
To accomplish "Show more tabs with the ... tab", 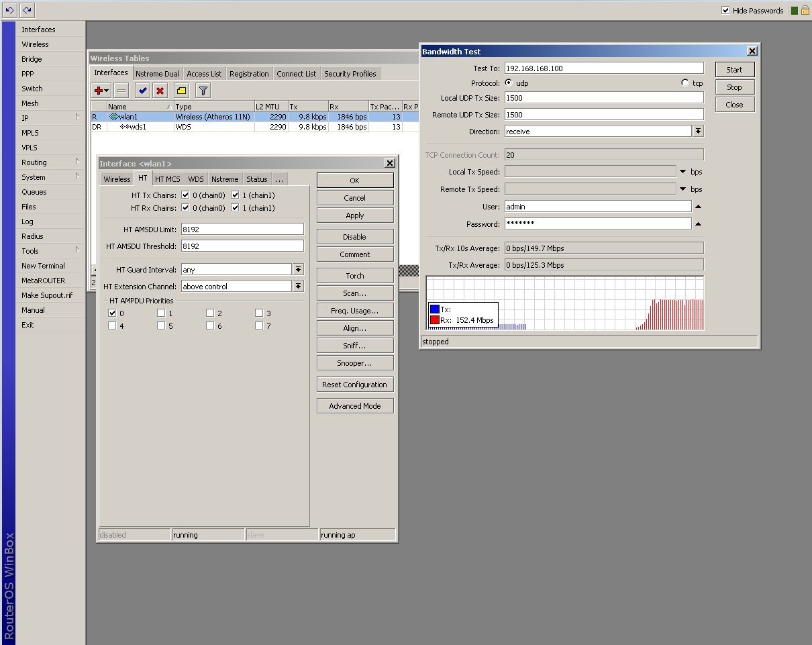I will 279,179.
